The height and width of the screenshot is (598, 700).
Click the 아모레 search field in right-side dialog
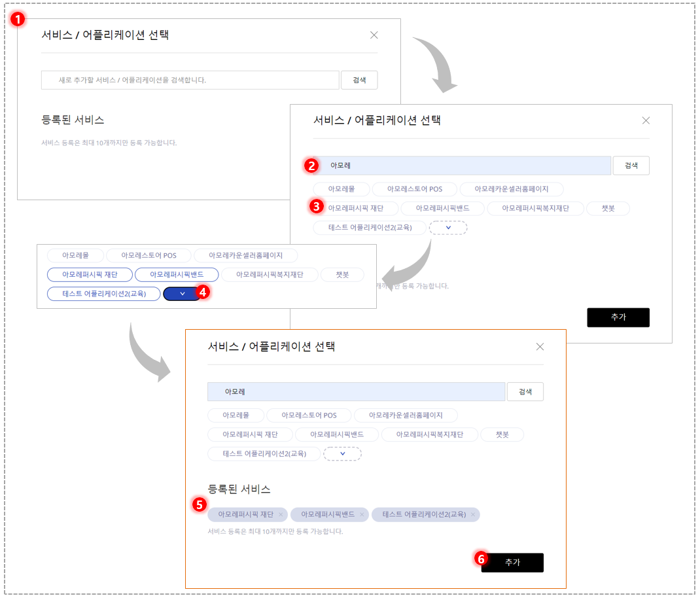(x=462, y=166)
